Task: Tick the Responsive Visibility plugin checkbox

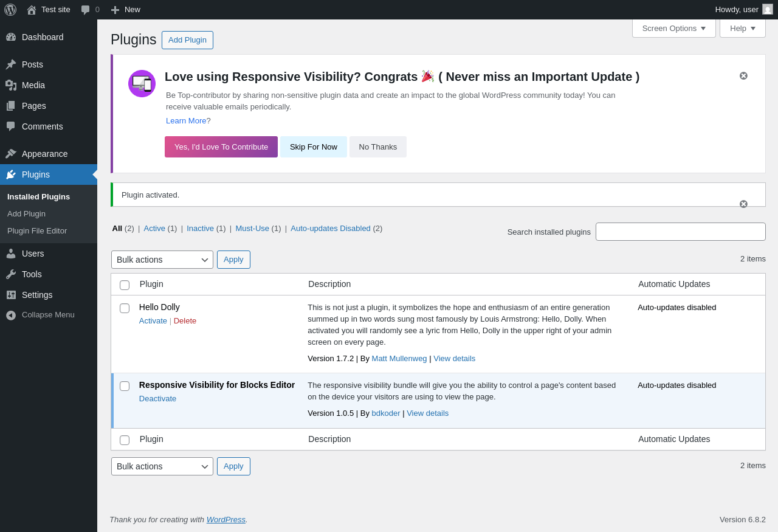Action: (125, 386)
